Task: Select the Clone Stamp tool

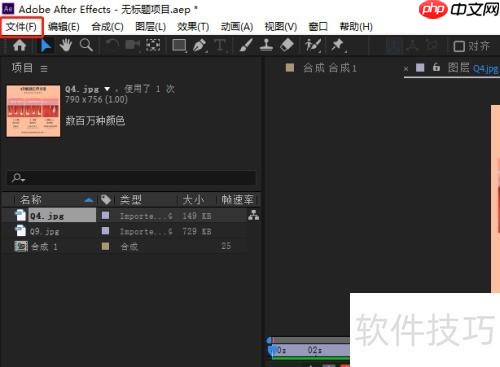Action: pos(266,45)
